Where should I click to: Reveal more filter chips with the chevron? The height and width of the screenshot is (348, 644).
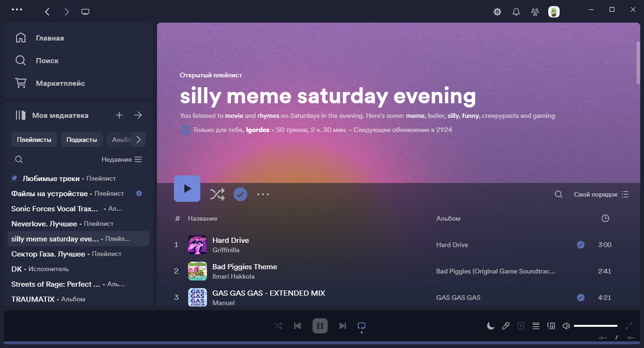click(x=138, y=140)
